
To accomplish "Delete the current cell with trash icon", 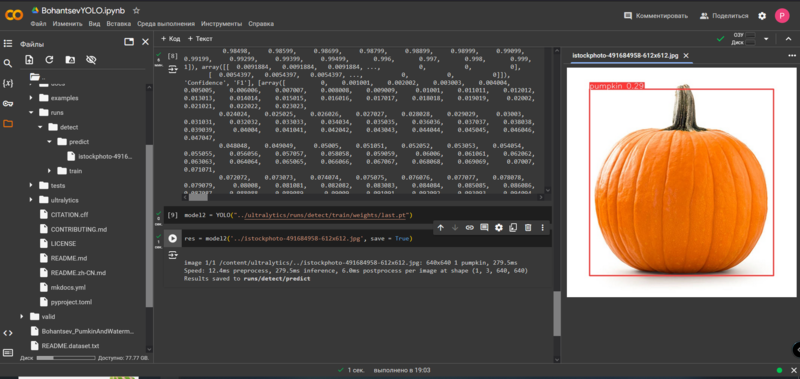I will (528, 228).
